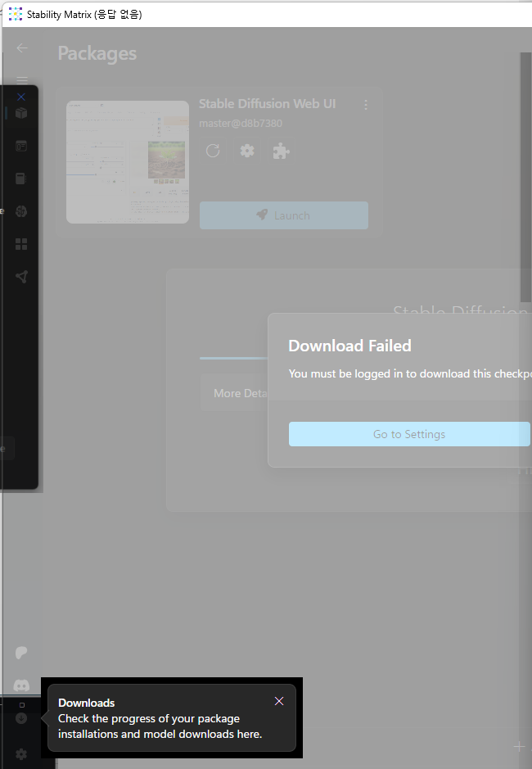
Task: Open the Stable Diffusion Web UI three-dot menu
Action: tap(366, 105)
